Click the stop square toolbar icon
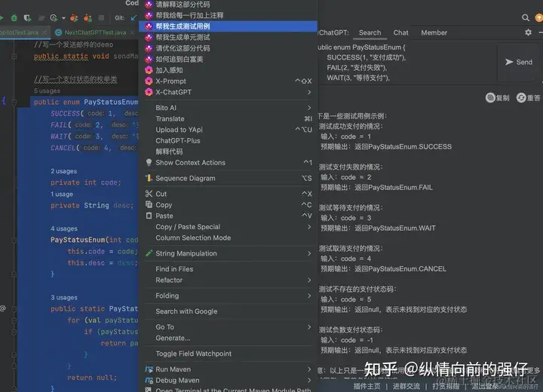This screenshot has width=543, height=392. click(101, 17)
